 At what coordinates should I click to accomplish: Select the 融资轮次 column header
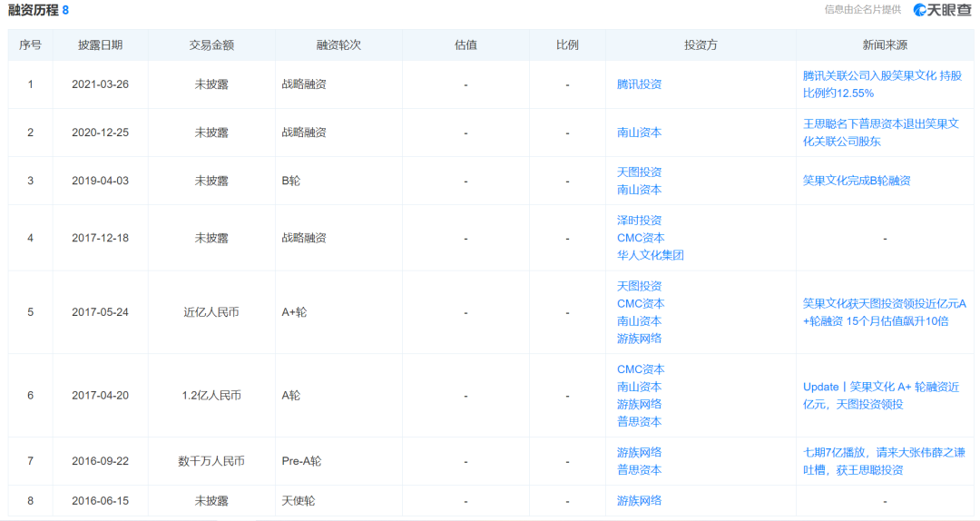click(x=338, y=45)
